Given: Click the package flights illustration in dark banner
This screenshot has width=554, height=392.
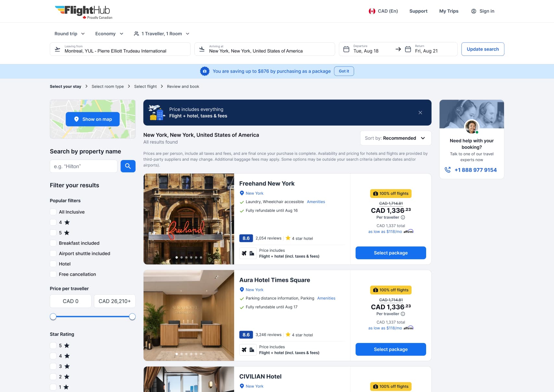Looking at the screenshot, I should pyautogui.click(x=156, y=112).
